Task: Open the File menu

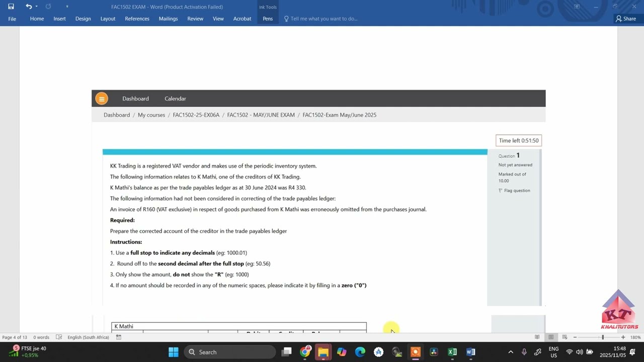Action: point(12,19)
